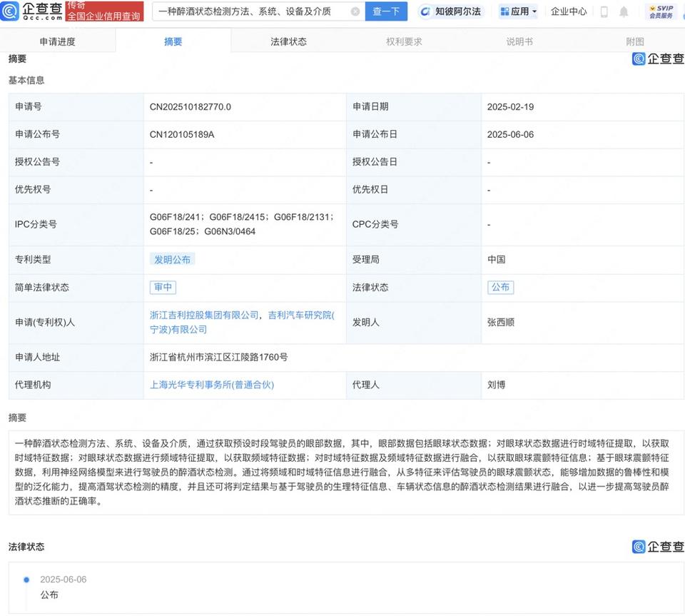Go to the 附图 tab
This screenshot has width=685, height=616.
pos(635,41)
